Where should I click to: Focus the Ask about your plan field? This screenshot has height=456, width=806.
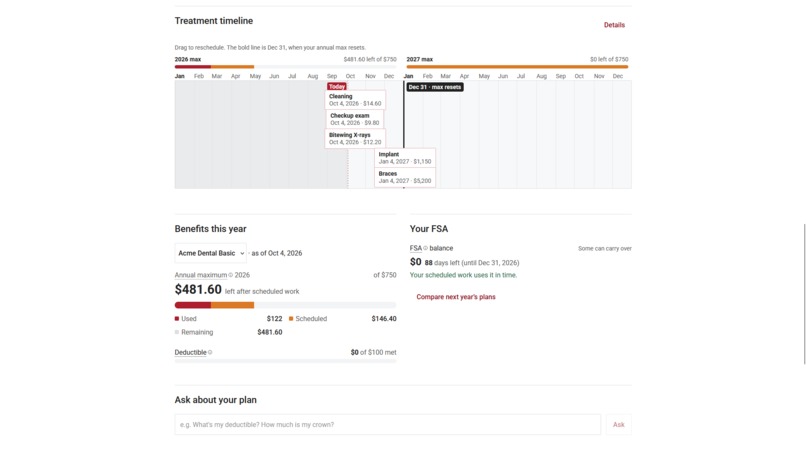click(388, 425)
